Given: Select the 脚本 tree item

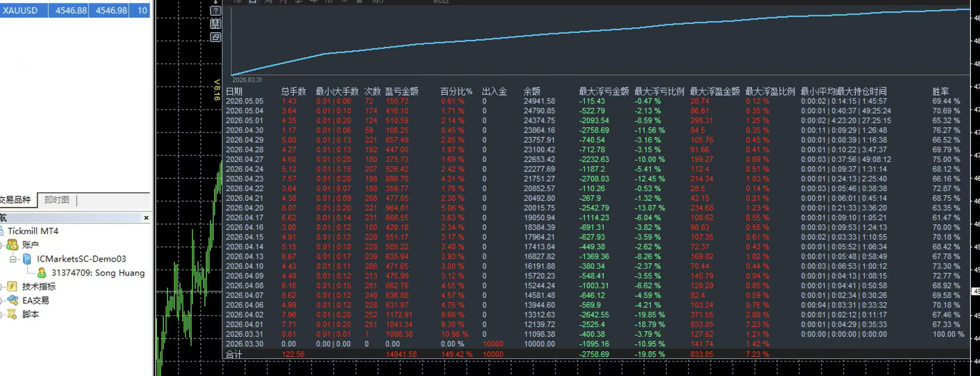Looking at the screenshot, I should (30, 314).
